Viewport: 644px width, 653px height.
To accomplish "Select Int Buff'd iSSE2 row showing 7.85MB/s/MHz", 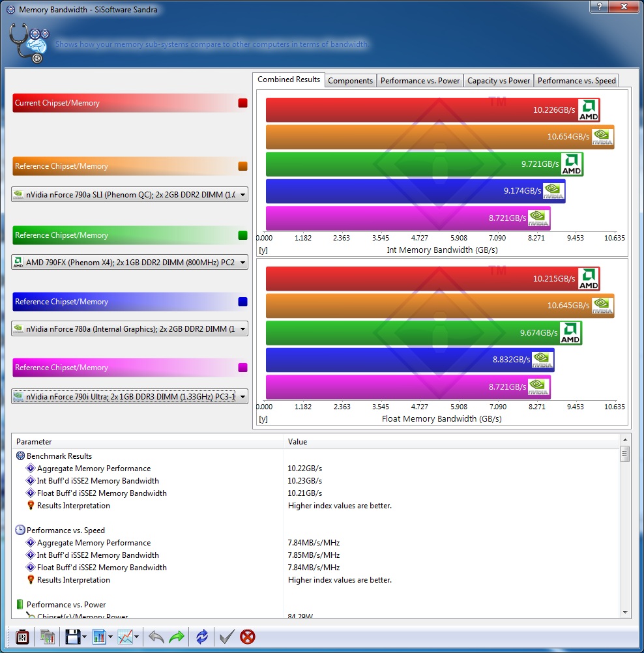I will pos(315,555).
